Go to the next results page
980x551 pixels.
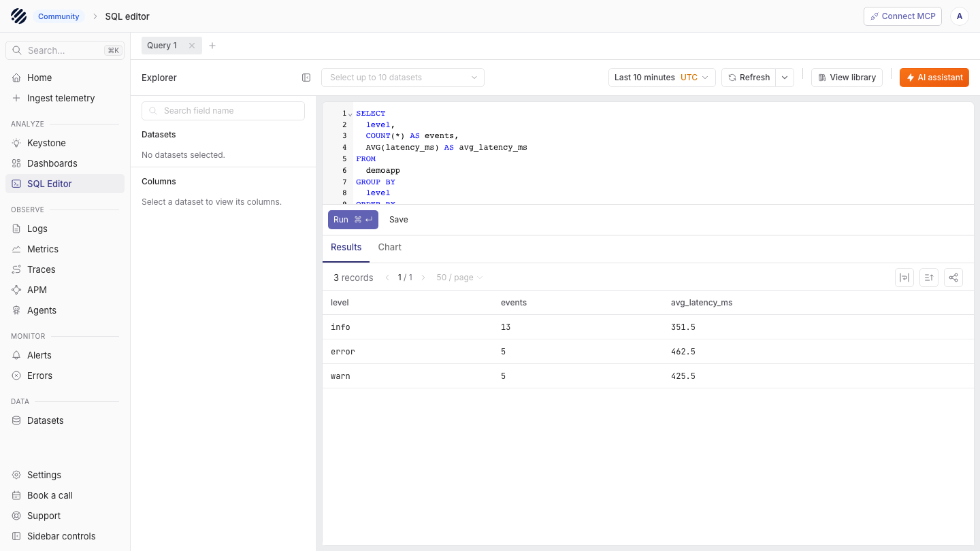point(423,278)
